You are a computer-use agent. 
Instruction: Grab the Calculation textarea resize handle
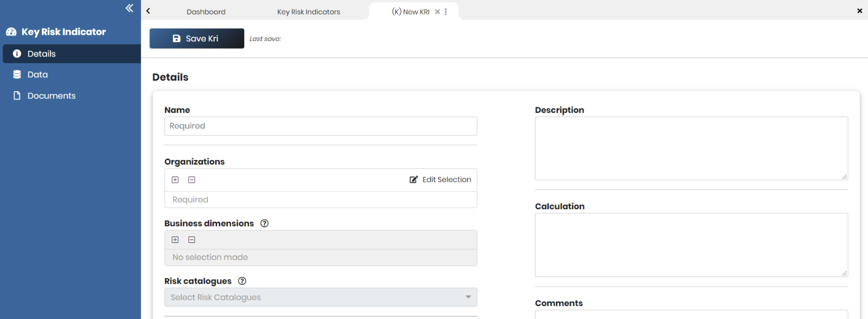(x=844, y=273)
